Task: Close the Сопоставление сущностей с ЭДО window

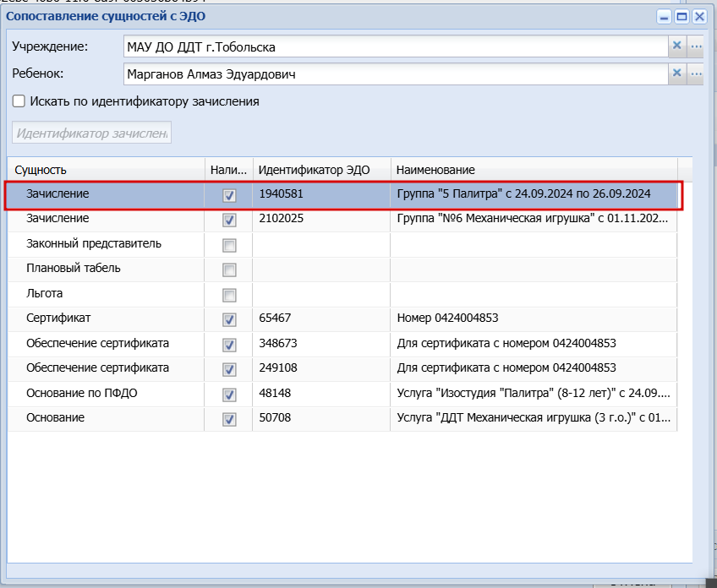Action: coord(699,17)
